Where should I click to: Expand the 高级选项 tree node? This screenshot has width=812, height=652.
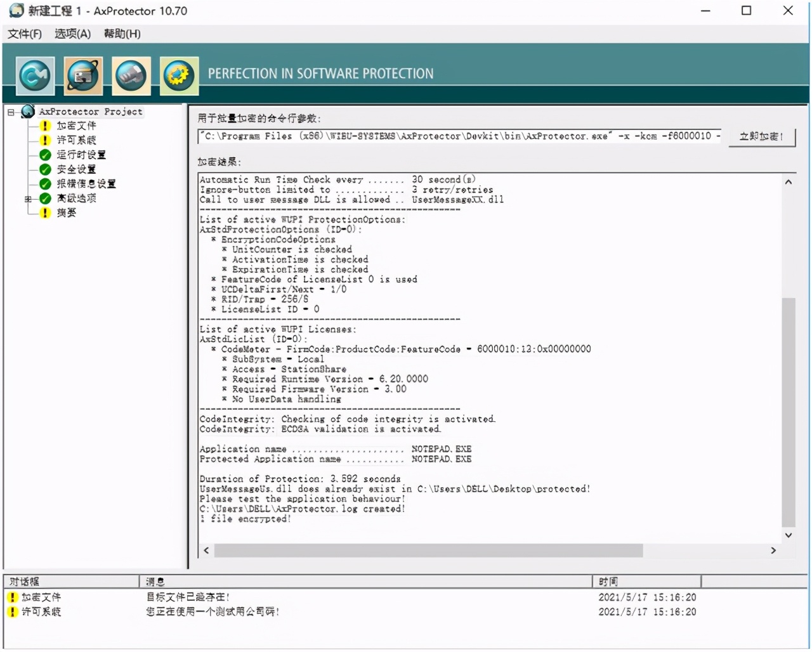[x=28, y=199]
